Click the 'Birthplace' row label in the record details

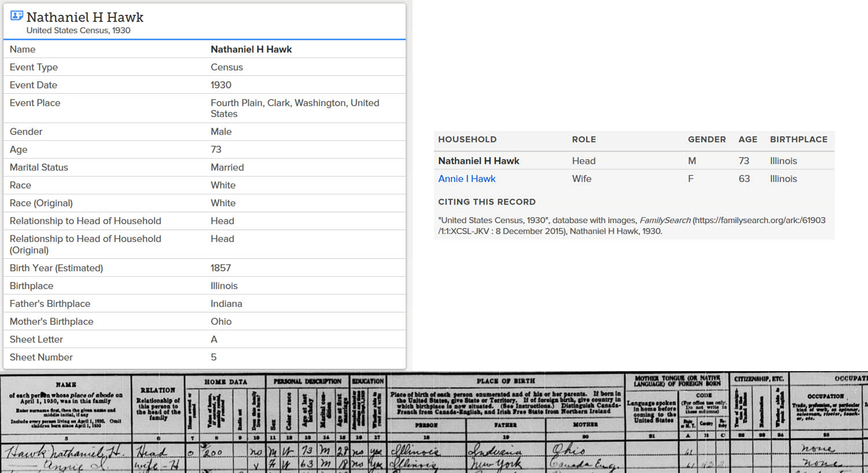(x=31, y=286)
